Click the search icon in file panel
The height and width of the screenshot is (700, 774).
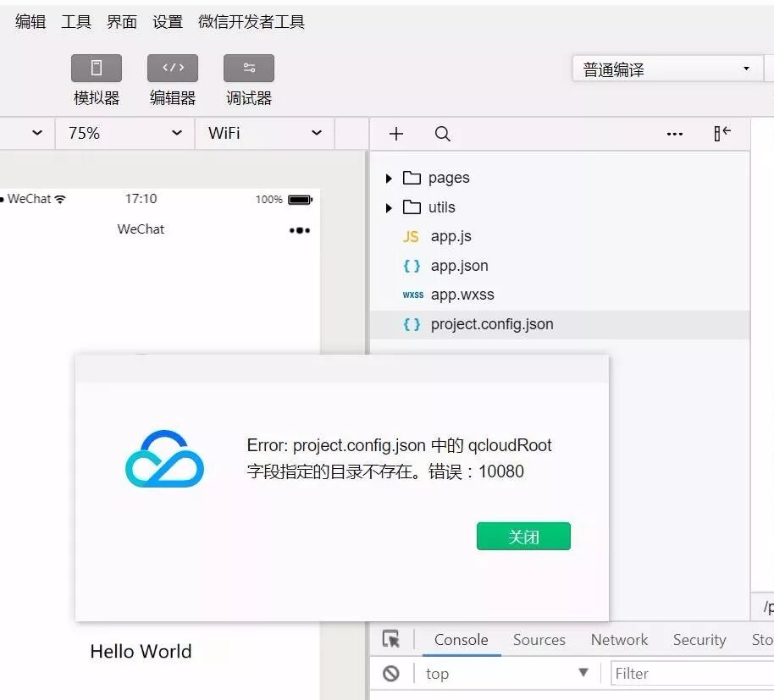442,134
